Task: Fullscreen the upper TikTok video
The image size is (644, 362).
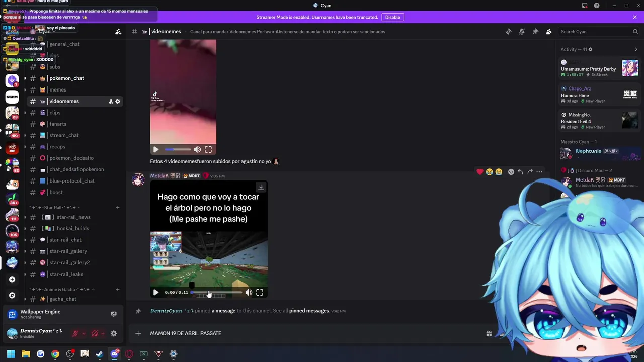Action: point(208,149)
